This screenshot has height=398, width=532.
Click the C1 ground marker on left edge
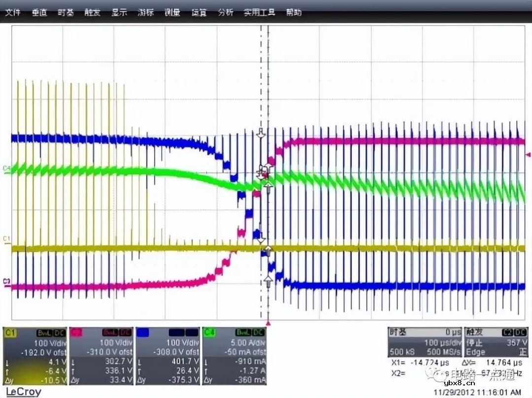click(6, 239)
